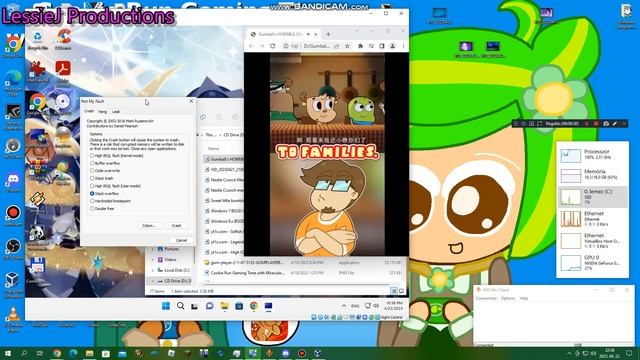Viewport: 640px width, 360px height.
Task: Open Options menu in MS Mini Client
Action: coord(508,298)
